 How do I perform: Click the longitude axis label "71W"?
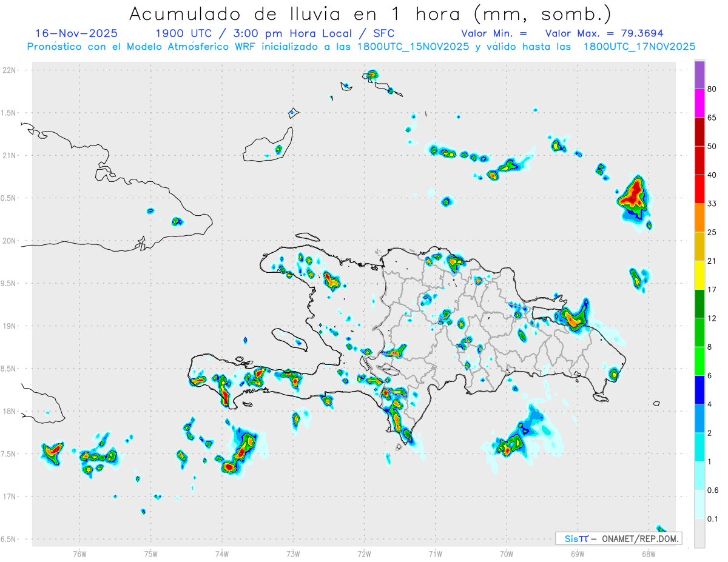435,554
